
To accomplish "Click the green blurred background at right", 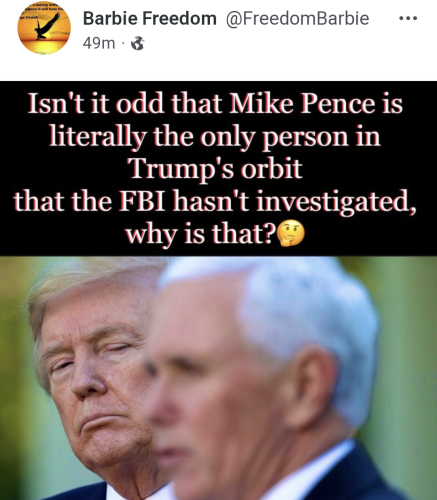I will pyautogui.click(x=410, y=350).
